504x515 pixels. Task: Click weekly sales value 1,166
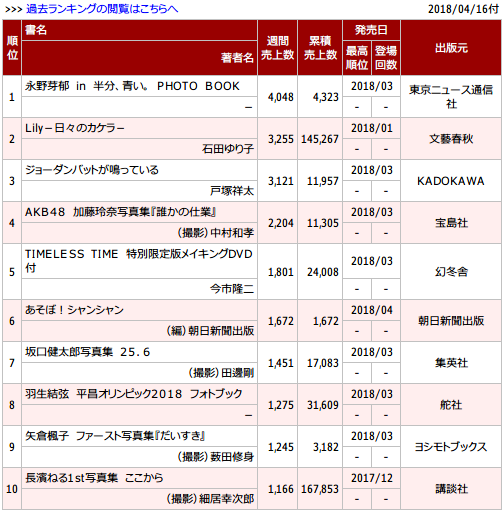pyautogui.click(x=281, y=489)
